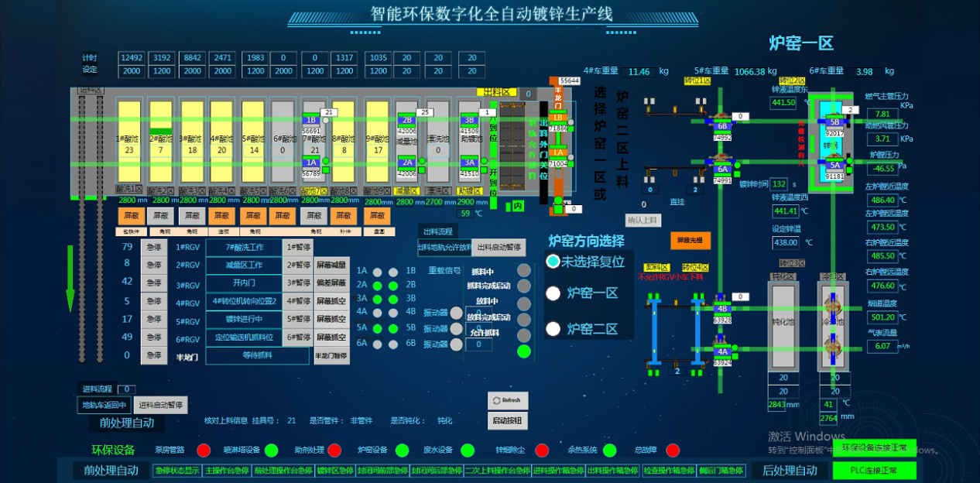The height and width of the screenshot is (483, 980).
Task: Click the red 泵房管路 status indicator
Action: [x=204, y=450]
